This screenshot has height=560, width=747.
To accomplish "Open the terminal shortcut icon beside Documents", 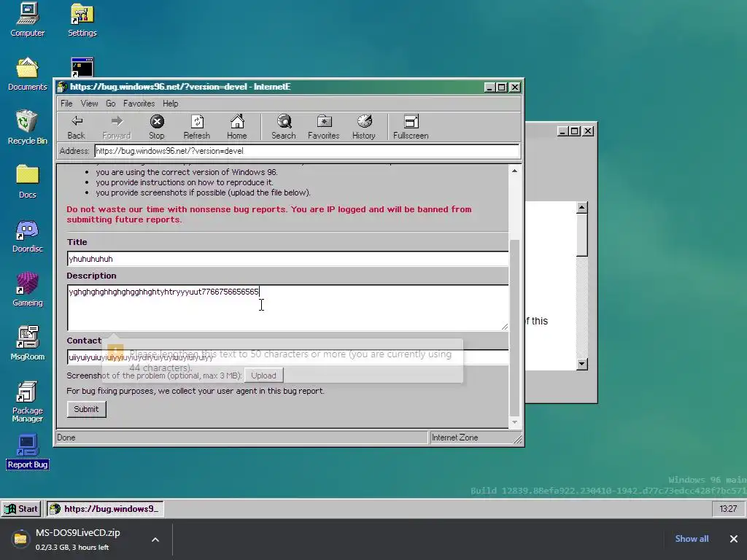I will (82, 67).
